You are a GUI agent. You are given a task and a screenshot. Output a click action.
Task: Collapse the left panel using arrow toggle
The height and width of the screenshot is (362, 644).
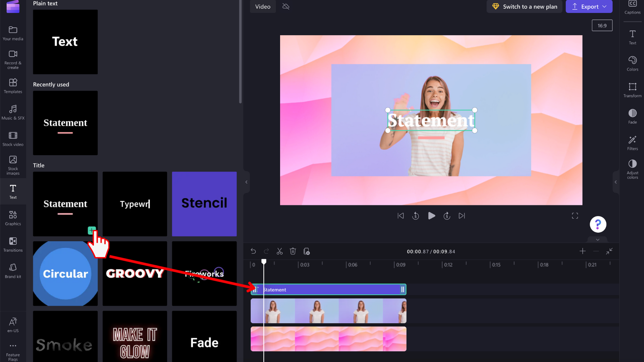coord(246,182)
